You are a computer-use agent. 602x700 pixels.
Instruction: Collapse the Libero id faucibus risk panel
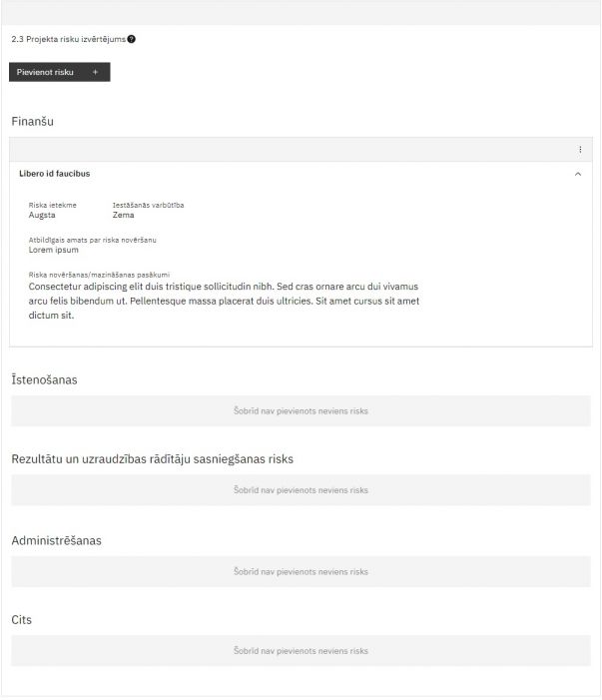tap(578, 174)
